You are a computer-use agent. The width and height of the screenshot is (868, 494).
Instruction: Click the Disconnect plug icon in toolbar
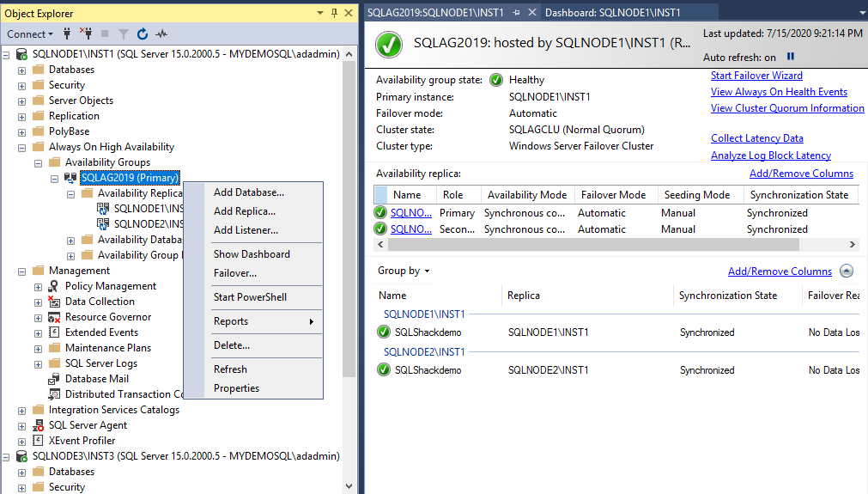[x=86, y=34]
